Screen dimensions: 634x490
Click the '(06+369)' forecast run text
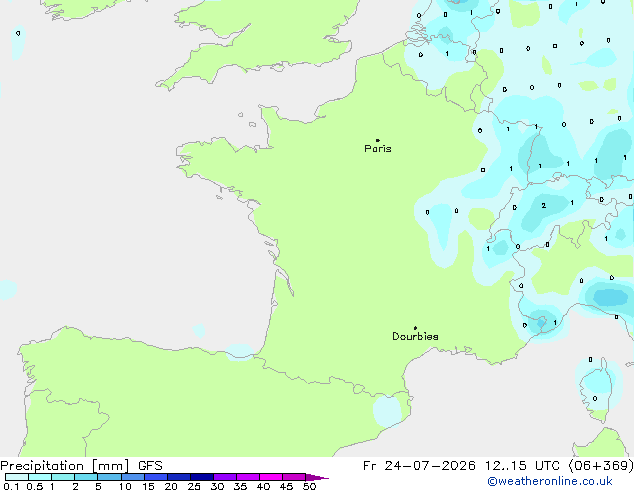(601, 466)
